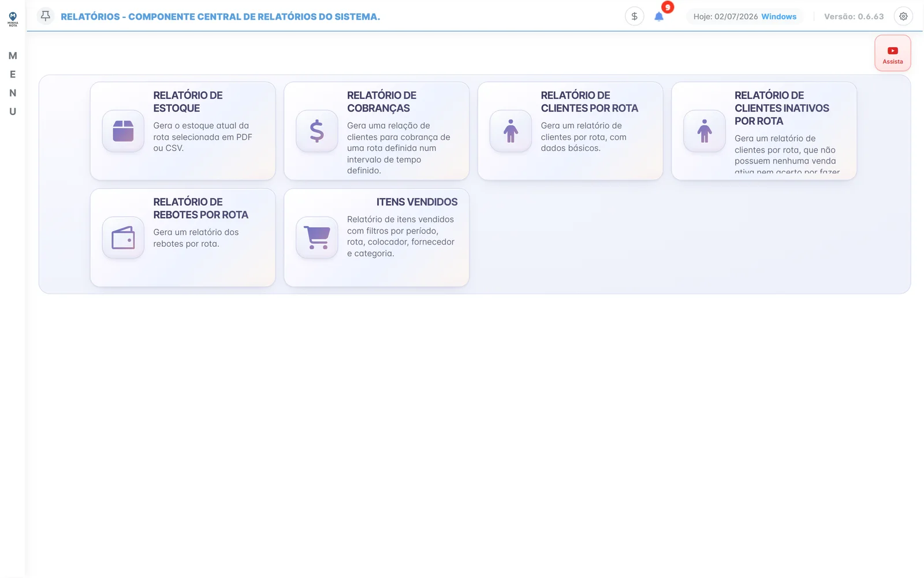Click the Minha Rota logo
The height and width of the screenshot is (578, 924).
[x=13, y=19]
